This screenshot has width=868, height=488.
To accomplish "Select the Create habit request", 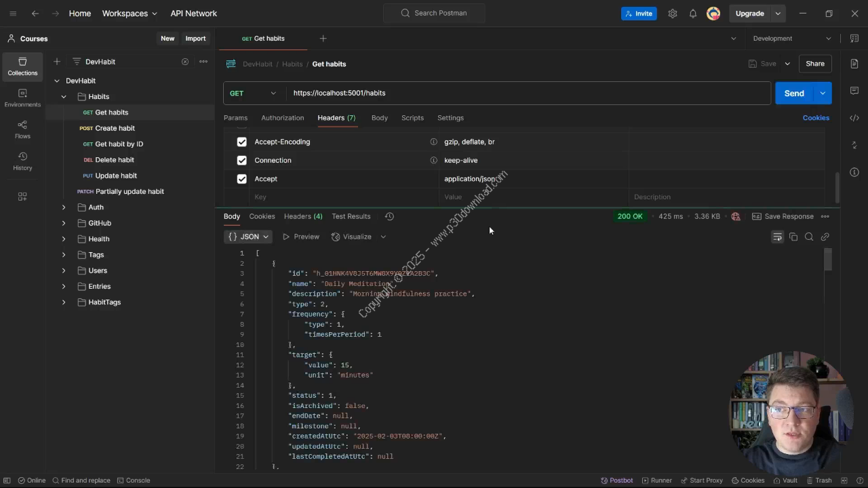I will 115,128.
